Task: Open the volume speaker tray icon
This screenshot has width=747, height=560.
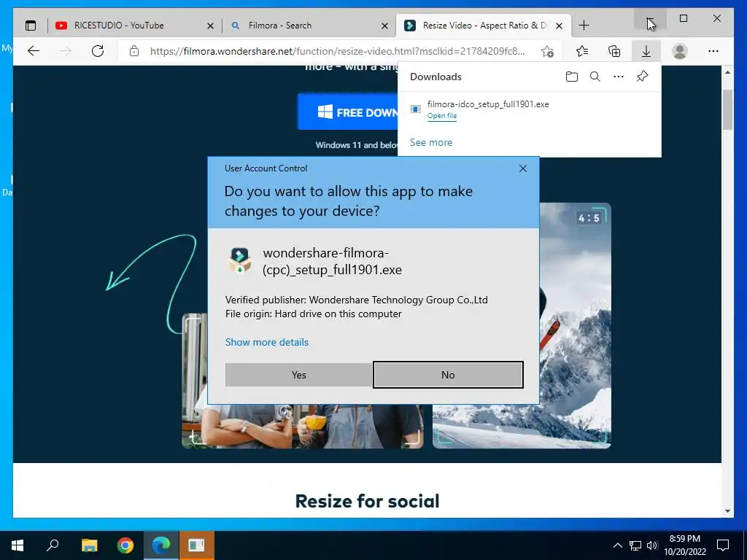Action: 652,545
